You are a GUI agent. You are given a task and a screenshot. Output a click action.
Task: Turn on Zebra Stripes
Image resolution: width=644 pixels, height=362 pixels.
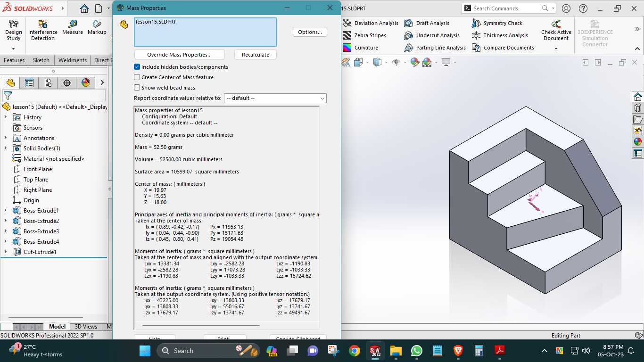tap(364, 35)
